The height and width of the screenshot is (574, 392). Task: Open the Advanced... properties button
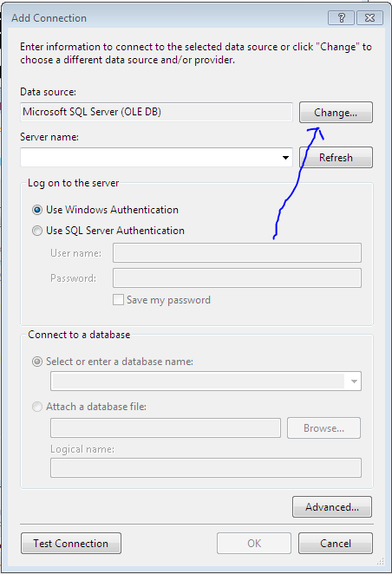pos(332,507)
